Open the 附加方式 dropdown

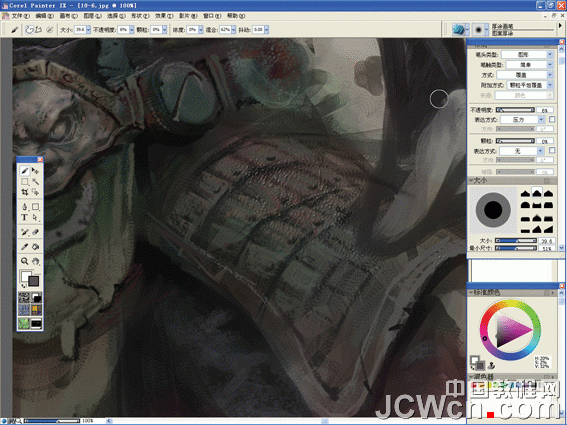[530, 85]
